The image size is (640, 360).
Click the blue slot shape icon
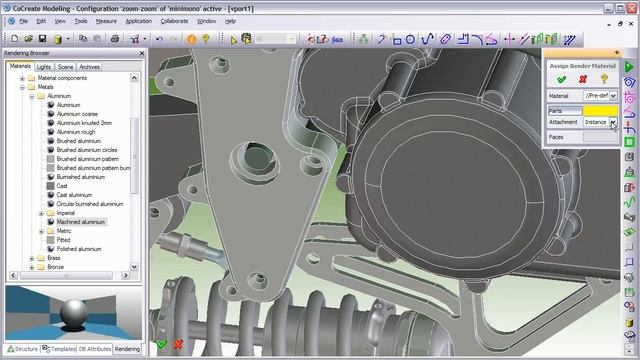tap(445, 39)
